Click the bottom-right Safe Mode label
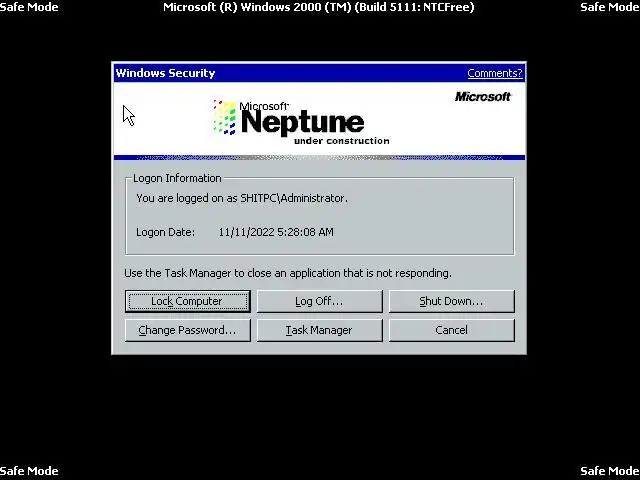The height and width of the screenshot is (480, 640). (610, 471)
